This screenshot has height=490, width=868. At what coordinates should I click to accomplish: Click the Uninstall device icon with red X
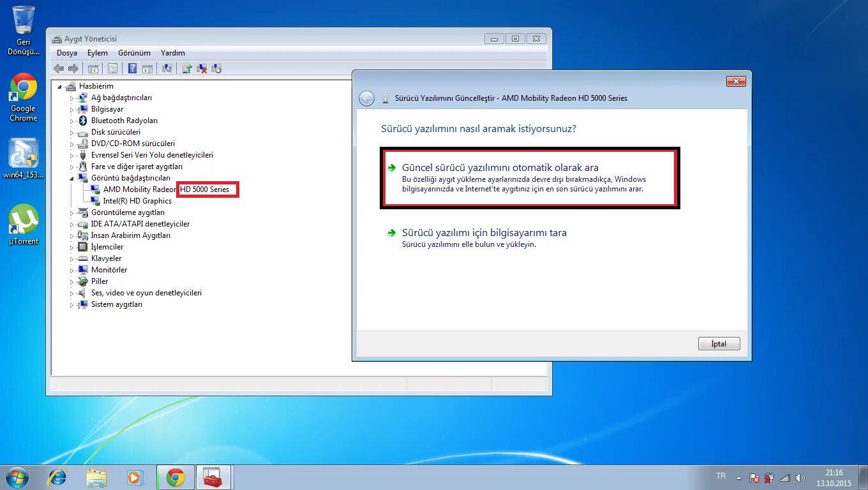pos(202,68)
